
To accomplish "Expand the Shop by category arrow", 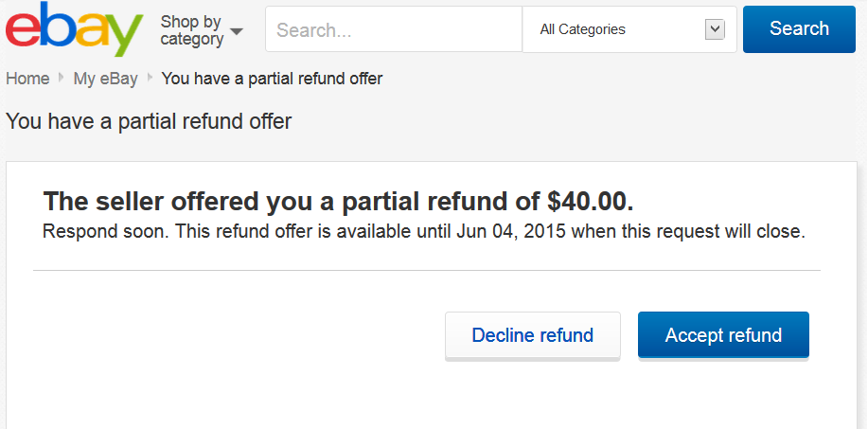I will point(237,31).
